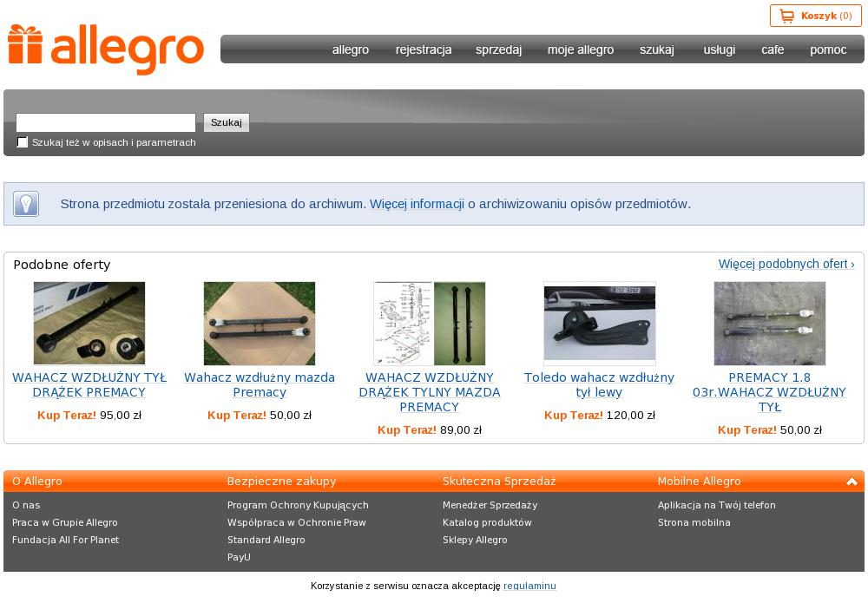Open the 'regulaminu' terms link

[529, 586]
